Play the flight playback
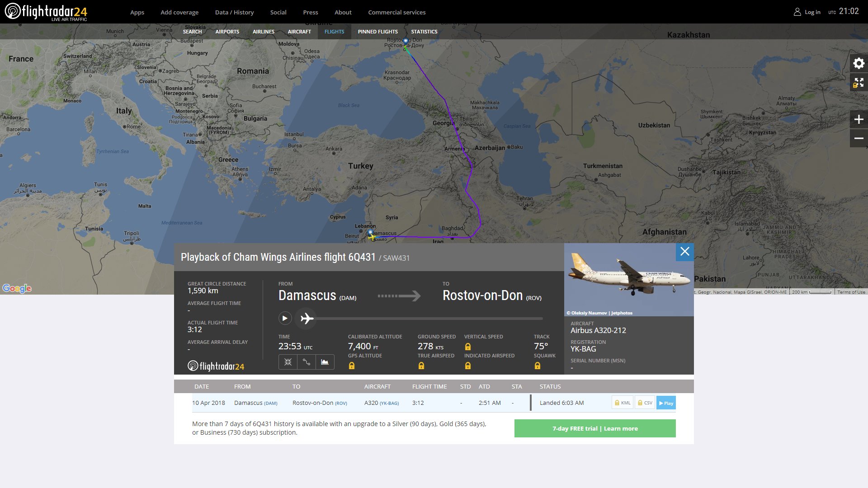Viewport: 868px width, 488px height. coord(285,319)
